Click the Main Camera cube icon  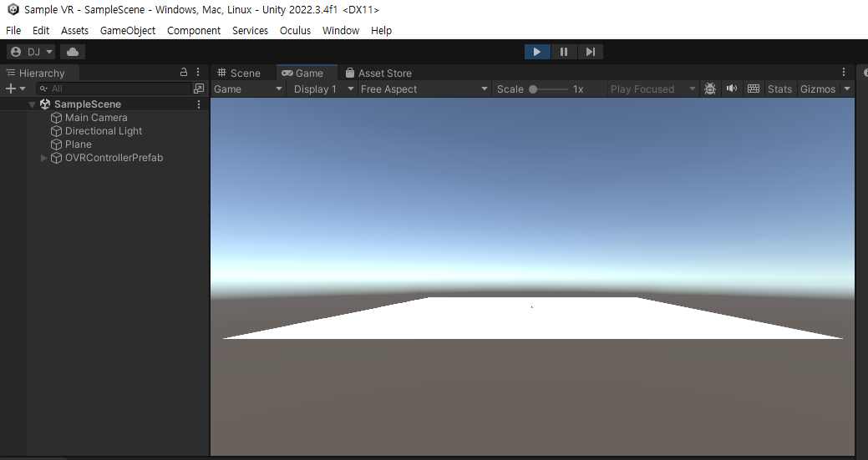point(56,118)
